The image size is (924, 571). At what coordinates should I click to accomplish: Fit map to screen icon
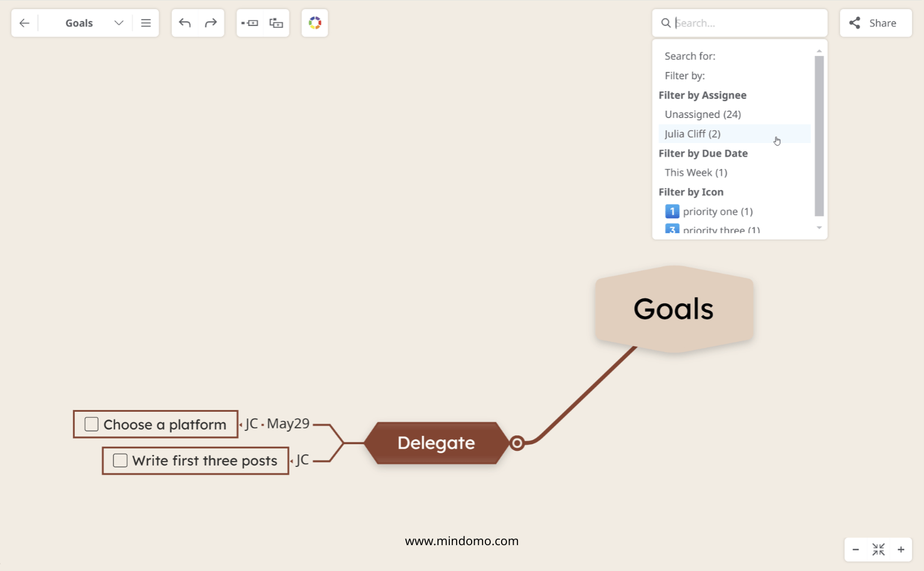click(x=878, y=549)
